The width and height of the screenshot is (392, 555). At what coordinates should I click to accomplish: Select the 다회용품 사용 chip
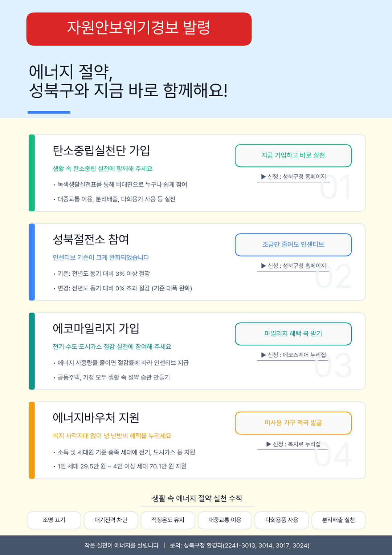pyautogui.click(x=282, y=520)
